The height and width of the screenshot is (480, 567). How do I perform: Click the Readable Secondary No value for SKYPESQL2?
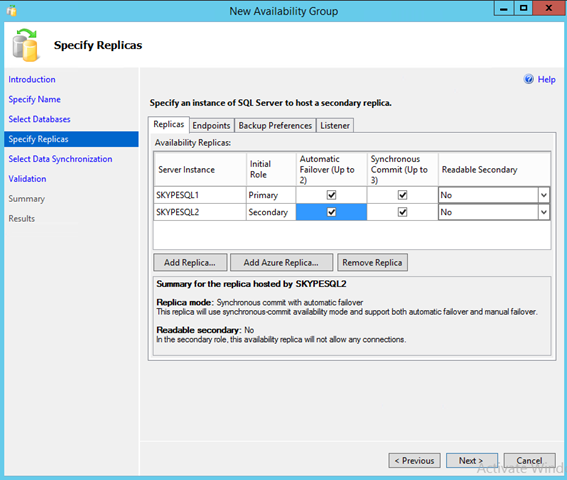488,212
